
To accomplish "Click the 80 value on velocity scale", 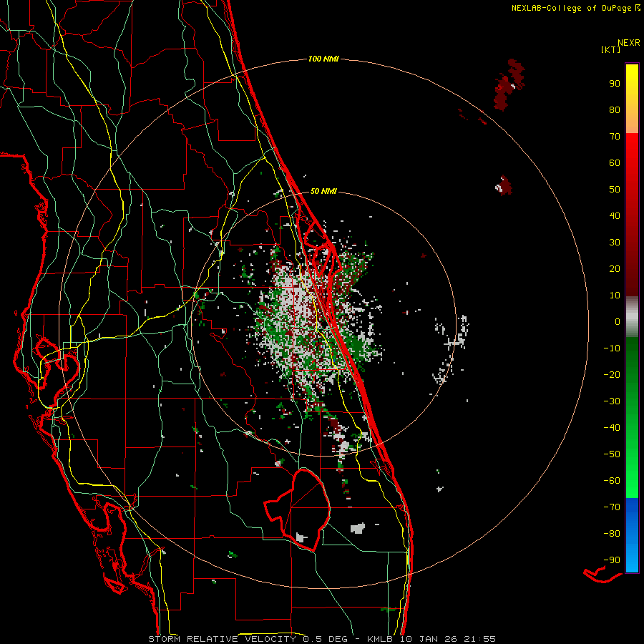I will [615, 110].
